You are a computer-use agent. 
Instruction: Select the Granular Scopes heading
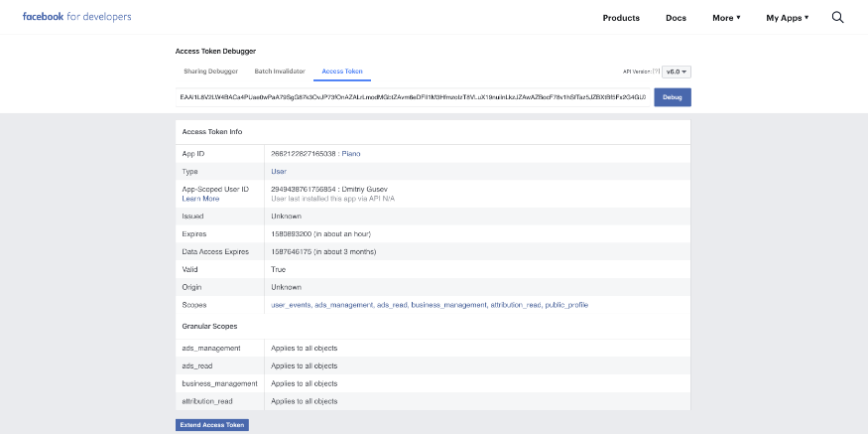point(209,326)
